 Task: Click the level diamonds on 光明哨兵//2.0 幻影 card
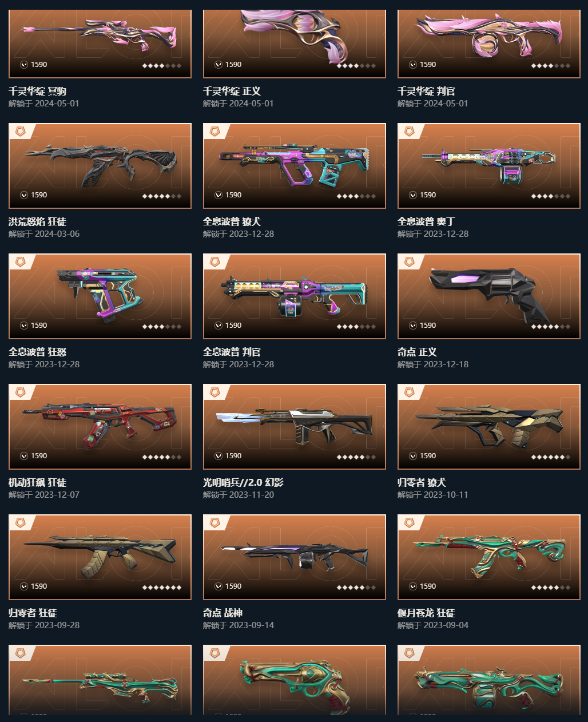356,457
